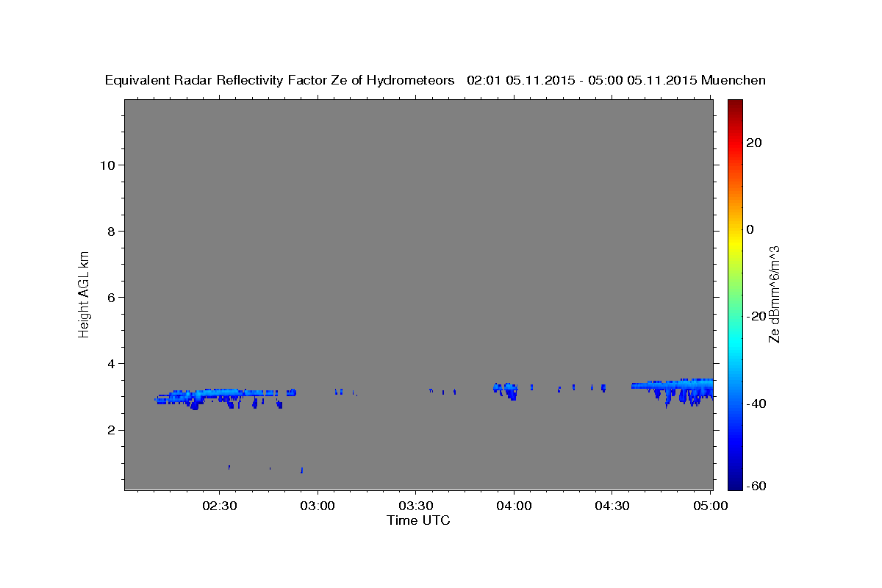Click the colorbar value -40
The image size is (882, 588).
tap(756, 404)
